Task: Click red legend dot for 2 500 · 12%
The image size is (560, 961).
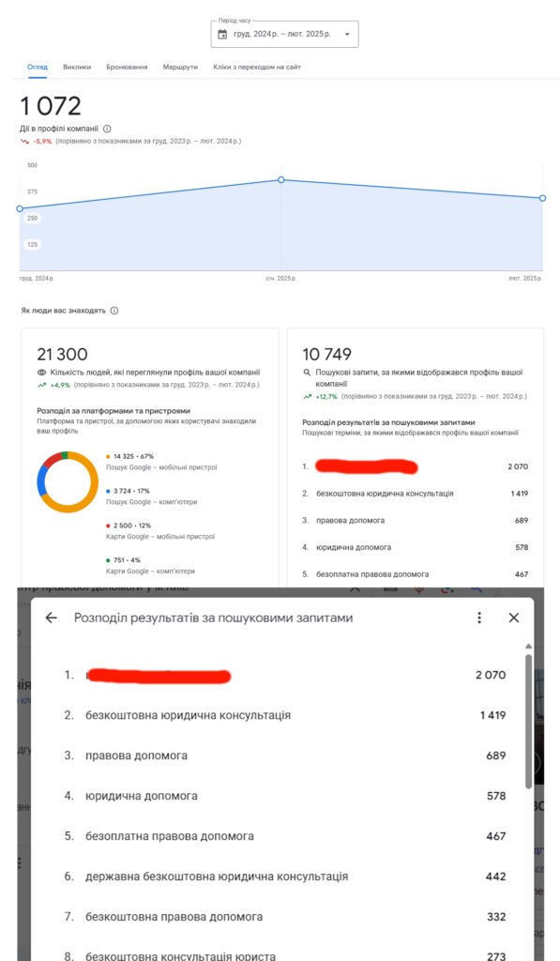Action: (x=109, y=526)
